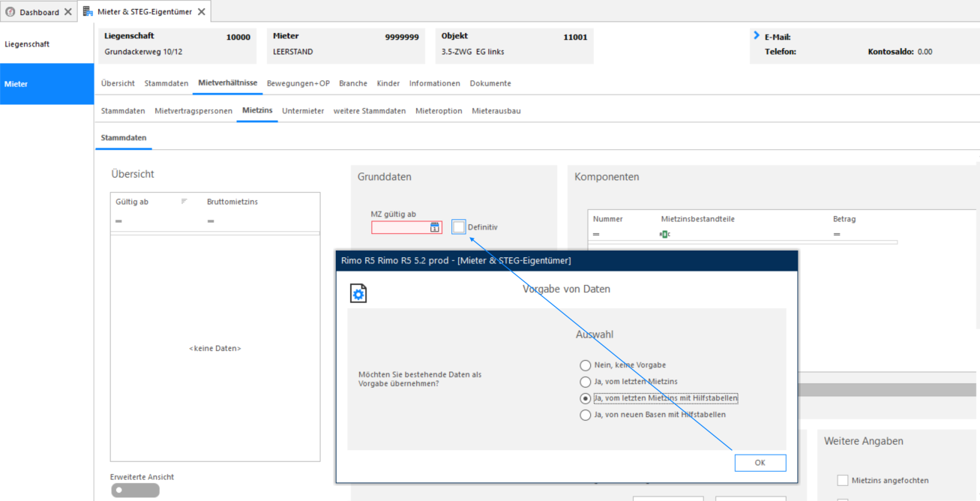
Task: Open the Mieteroption sub-tab
Action: [x=439, y=111]
